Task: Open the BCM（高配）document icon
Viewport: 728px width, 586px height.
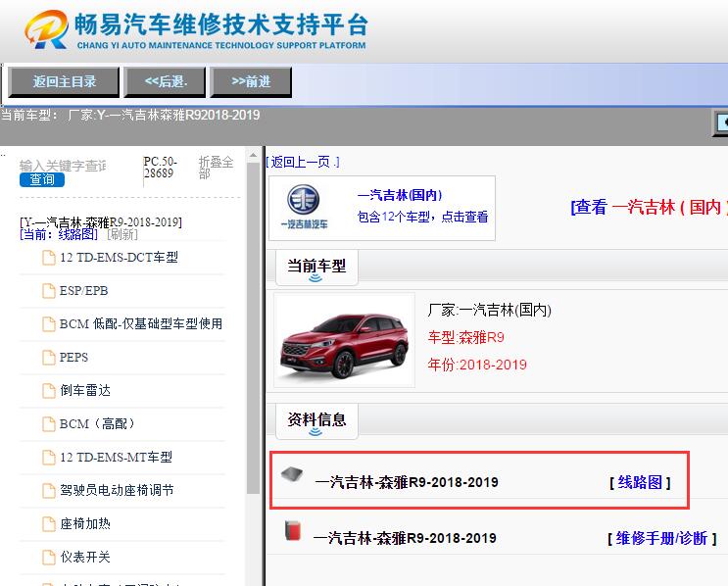Action: 49,424
